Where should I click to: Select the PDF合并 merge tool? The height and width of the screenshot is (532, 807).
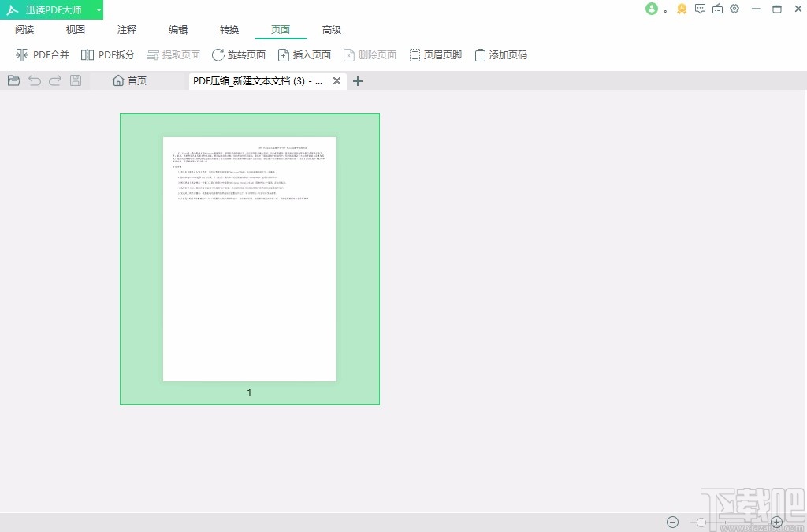click(x=43, y=54)
